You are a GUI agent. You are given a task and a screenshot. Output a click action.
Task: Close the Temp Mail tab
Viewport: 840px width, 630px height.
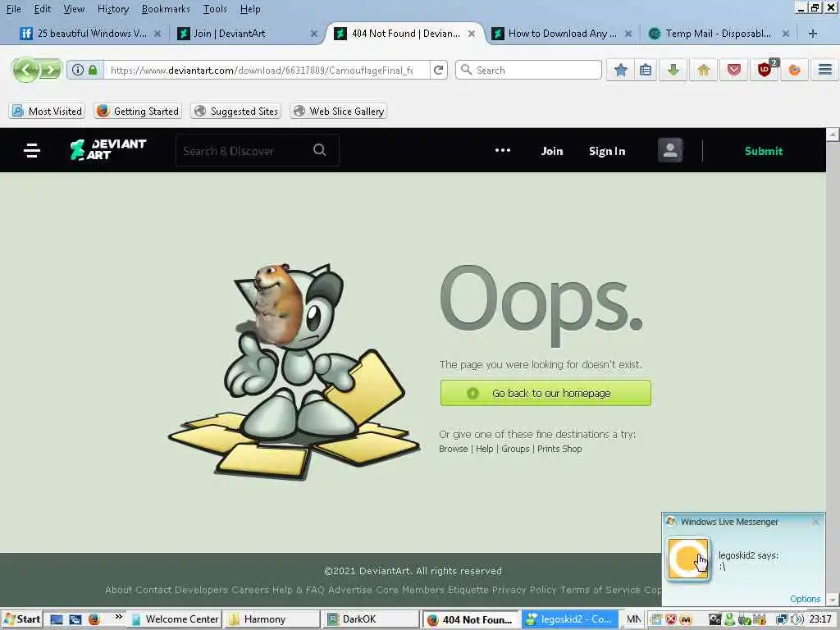point(785,33)
